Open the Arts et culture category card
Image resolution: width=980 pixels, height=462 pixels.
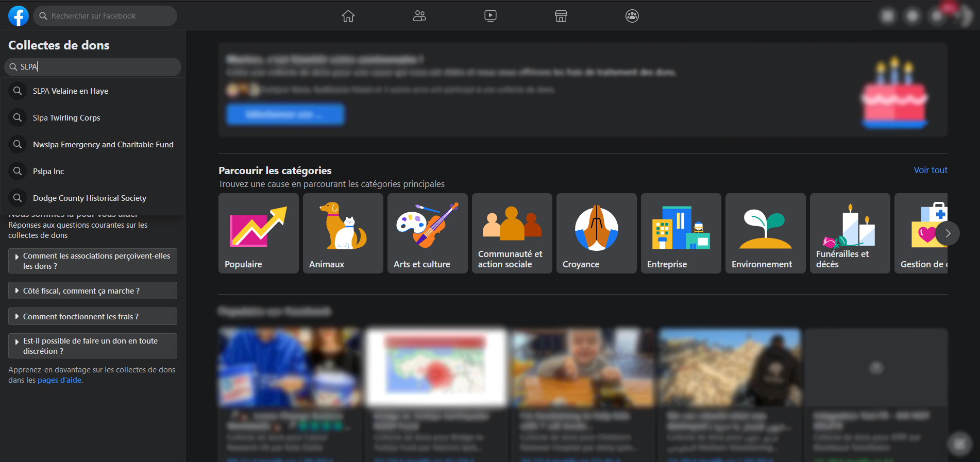(428, 233)
